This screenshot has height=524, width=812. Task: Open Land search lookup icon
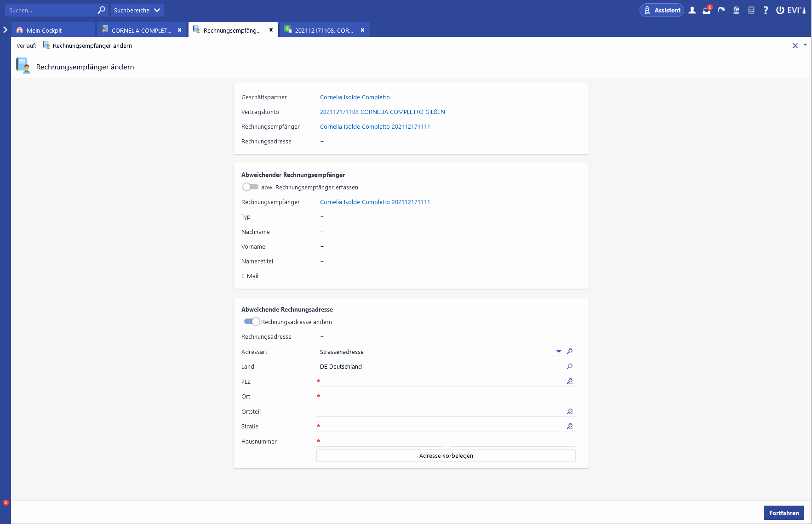pyautogui.click(x=570, y=366)
